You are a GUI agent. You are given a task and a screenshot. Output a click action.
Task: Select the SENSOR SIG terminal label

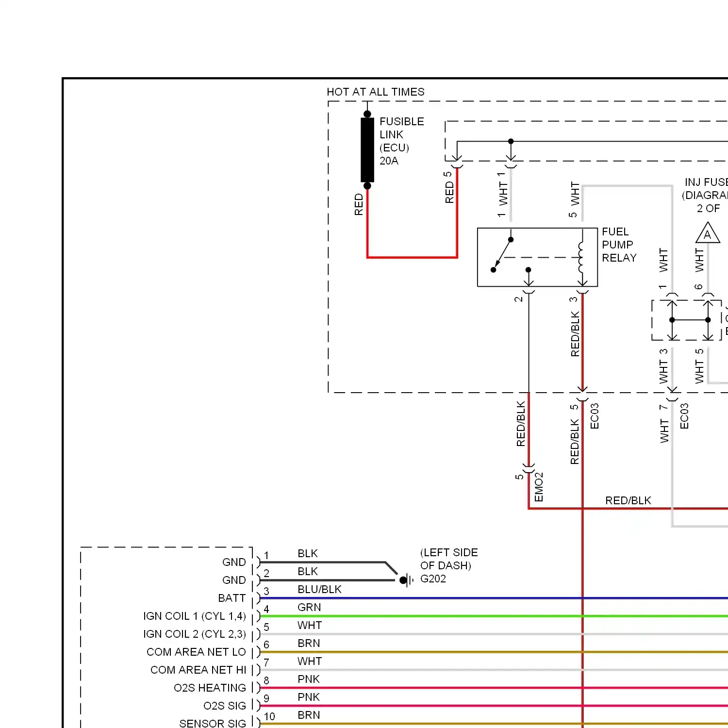click(x=213, y=723)
